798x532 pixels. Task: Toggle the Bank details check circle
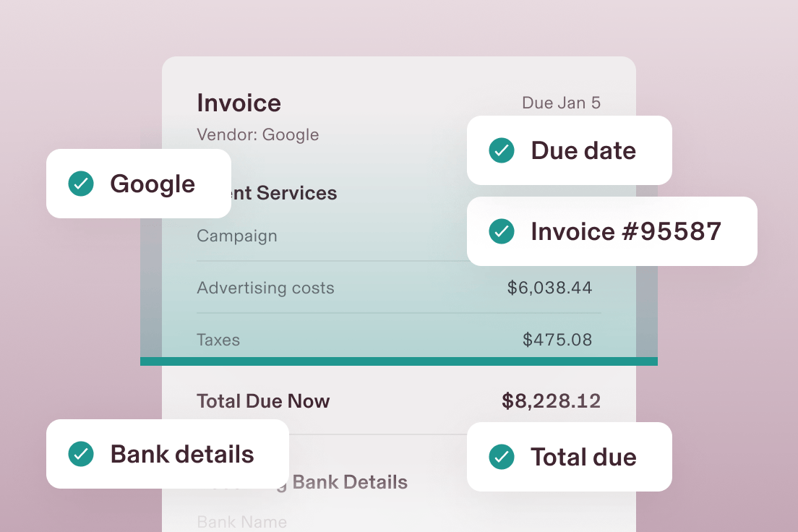(x=81, y=454)
